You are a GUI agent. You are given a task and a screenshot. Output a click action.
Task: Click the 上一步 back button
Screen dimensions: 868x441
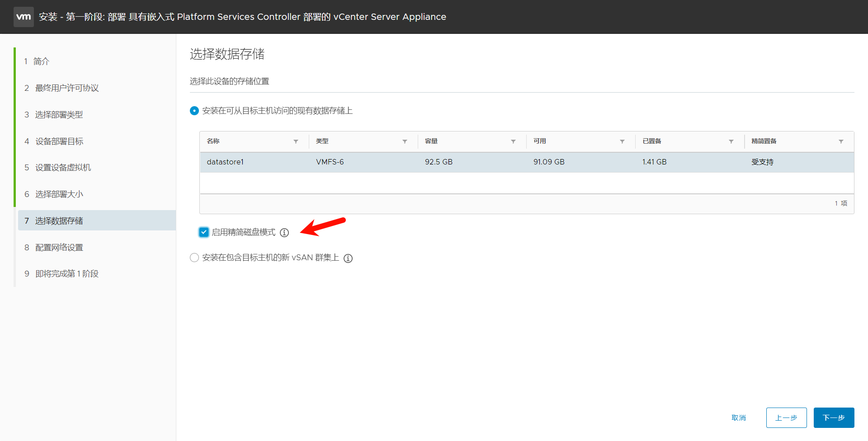click(x=786, y=418)
